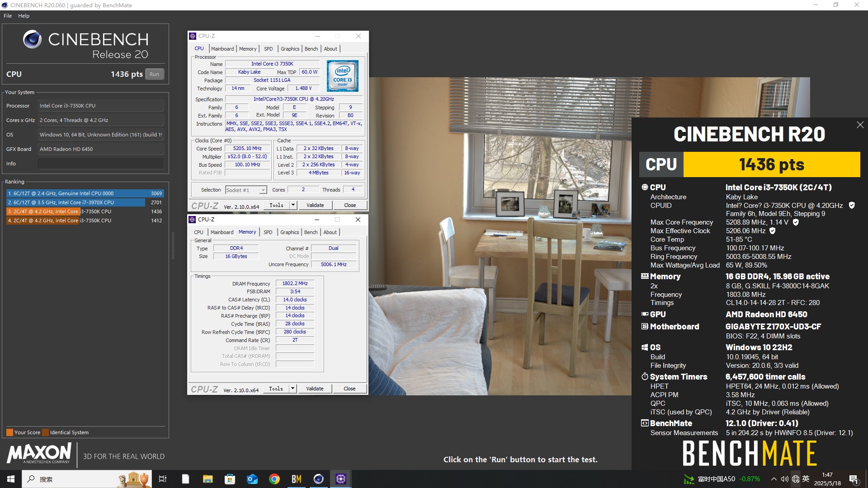Click the Identical System legend swatch
Screen dimensions: 868x488
tap(45, 432)
